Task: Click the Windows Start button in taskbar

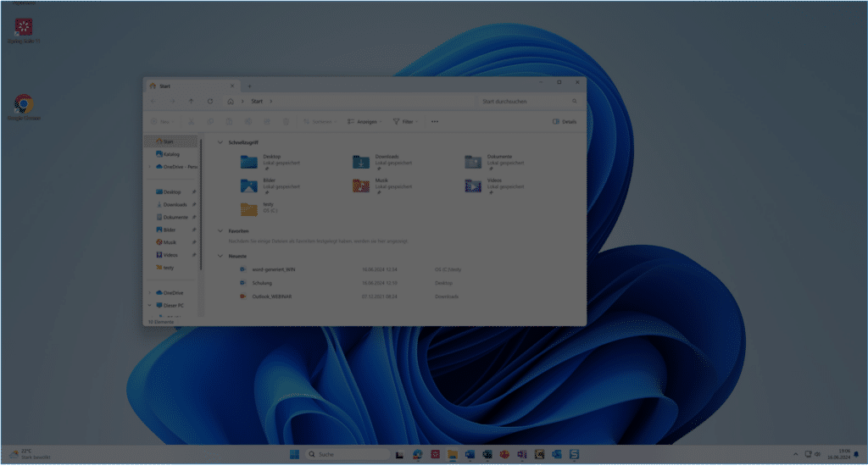Action: point(294,454)
